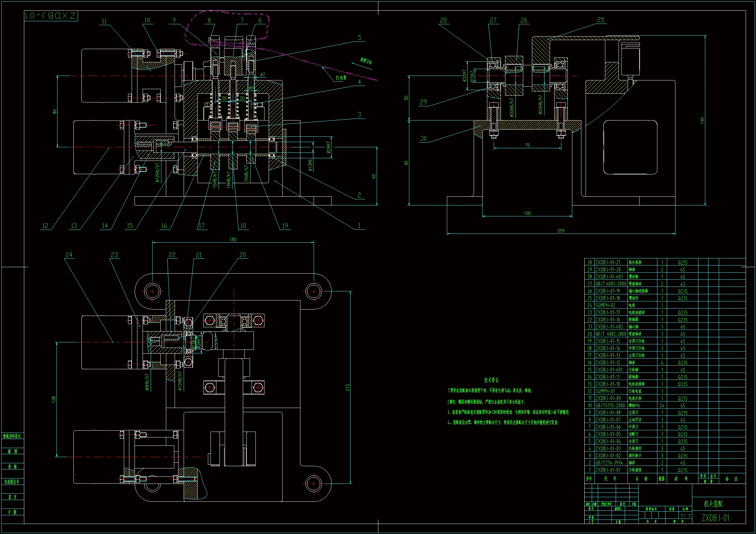Select the SGMPH-02 parts list row

pos(605,305)
